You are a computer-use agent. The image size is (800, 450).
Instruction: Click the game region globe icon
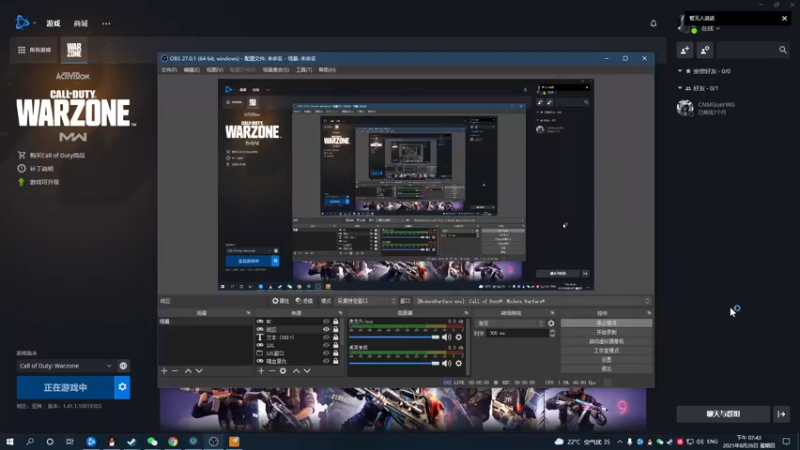[123, 366]
